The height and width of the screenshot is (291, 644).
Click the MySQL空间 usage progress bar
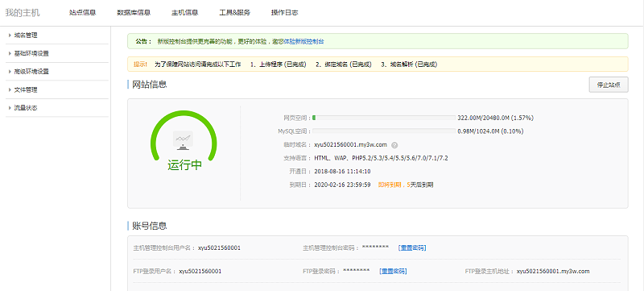[x=384, y=131]
